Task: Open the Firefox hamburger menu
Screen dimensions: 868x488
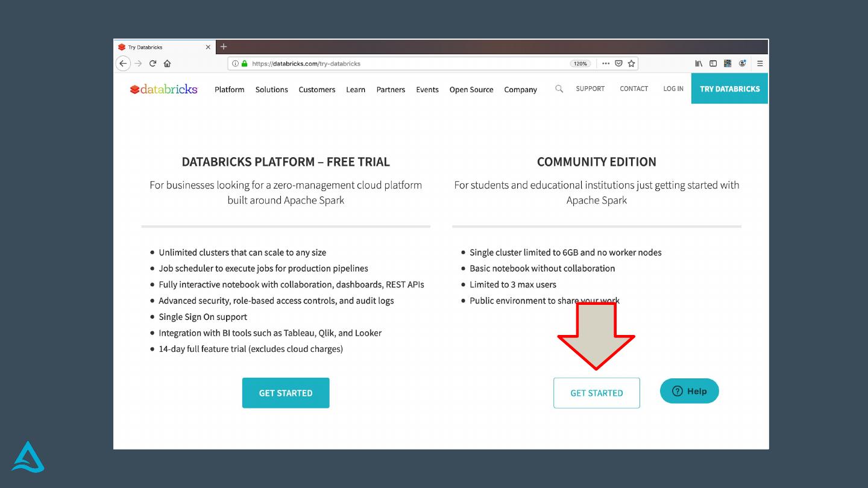Action: coord(760,63)
